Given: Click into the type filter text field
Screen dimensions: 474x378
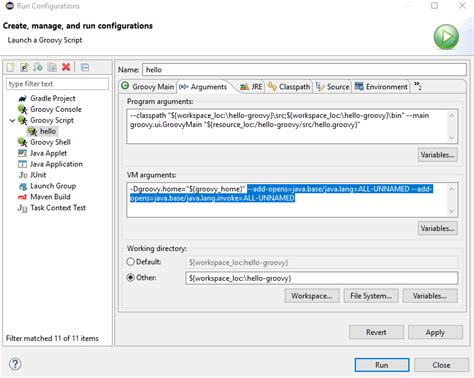Looking at the screenshot, I should click(57, 84).
